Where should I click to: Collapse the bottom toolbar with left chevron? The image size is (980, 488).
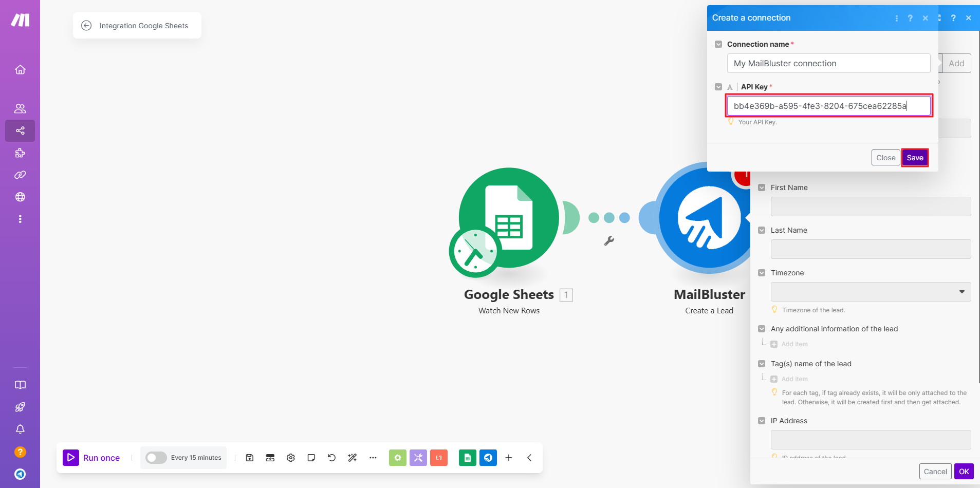pyautogui.click(x=529, y=458)
